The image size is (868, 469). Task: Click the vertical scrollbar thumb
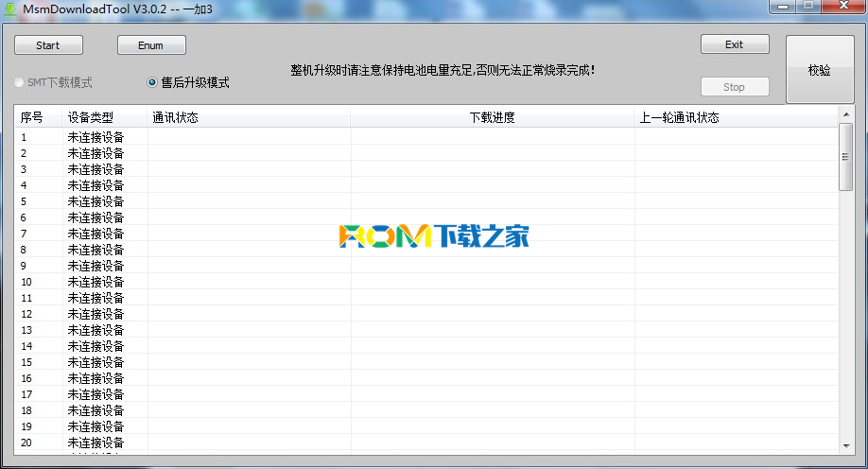(x=846, y=157)
